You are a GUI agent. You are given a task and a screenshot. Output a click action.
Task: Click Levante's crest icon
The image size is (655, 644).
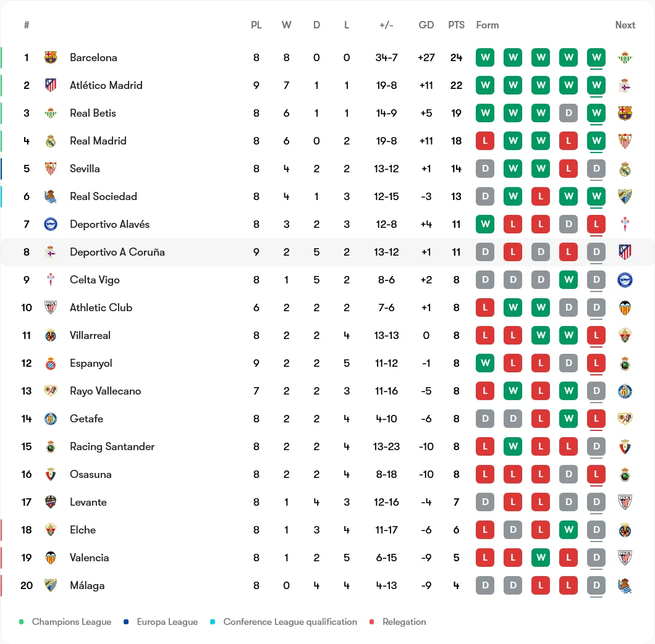pos(51,502)
